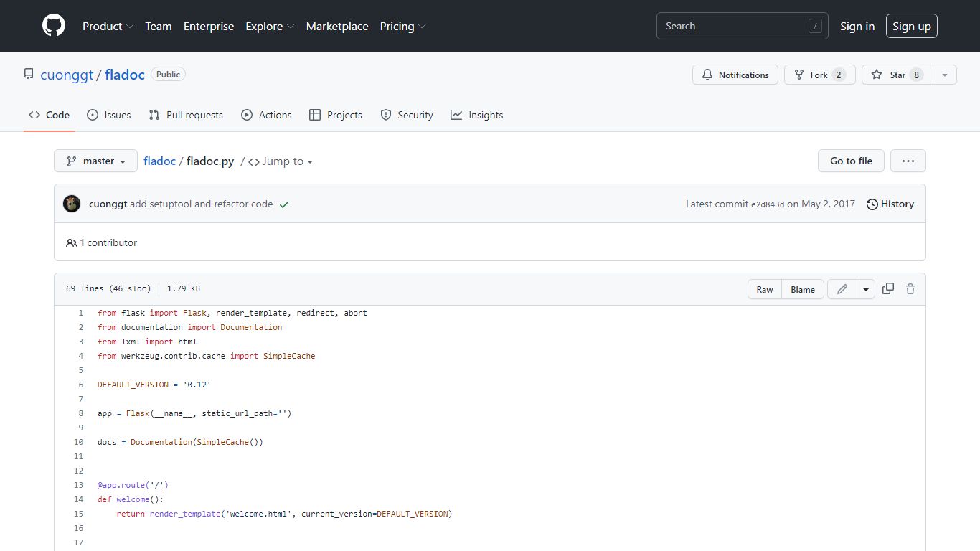Open fladoc folder in breadcrumb
This screenshot has height=551, width=980.
point(159,161)
